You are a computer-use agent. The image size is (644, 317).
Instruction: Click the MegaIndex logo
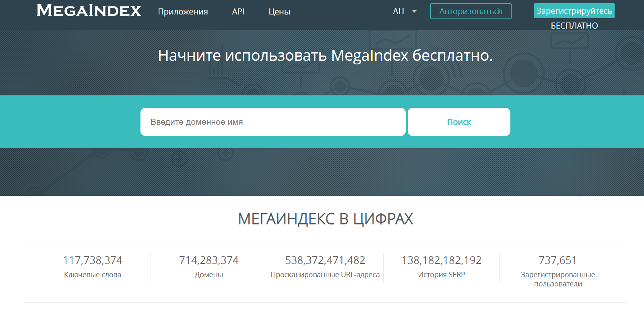pos(89,10)
